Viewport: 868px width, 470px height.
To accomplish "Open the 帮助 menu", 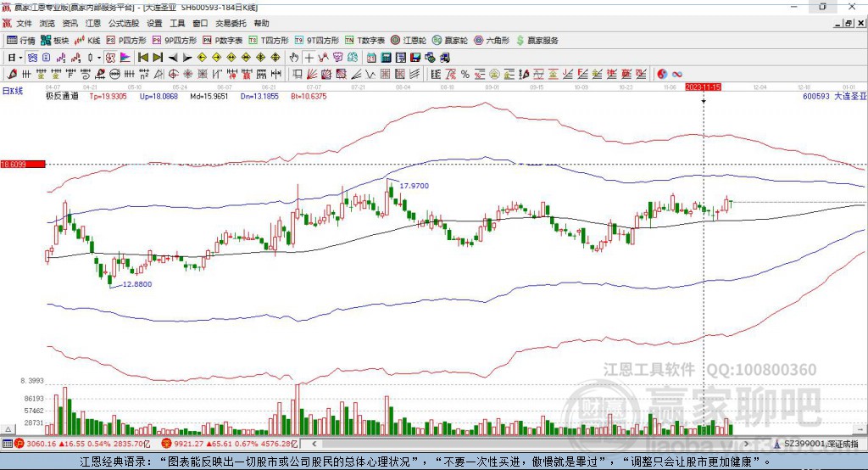I will point(261,23).
